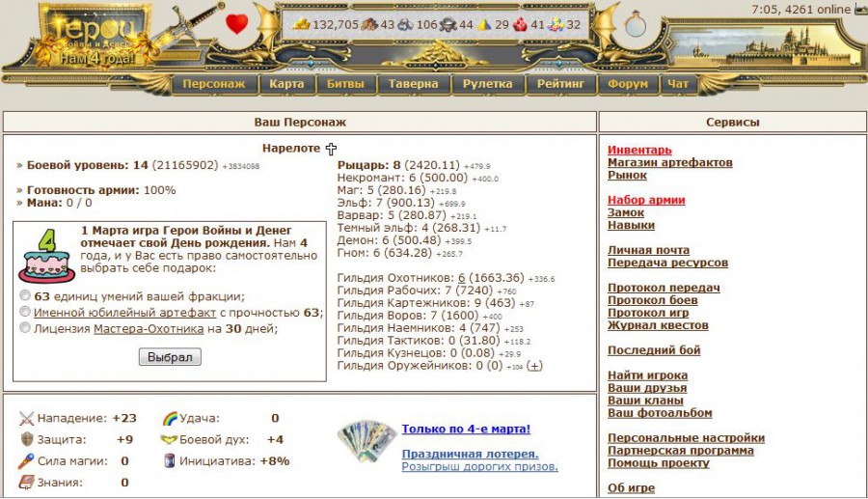This screenshot has height=499, width=868.
Task: Select the Именной юбилейный артефакт radio button
Action: 24,311
